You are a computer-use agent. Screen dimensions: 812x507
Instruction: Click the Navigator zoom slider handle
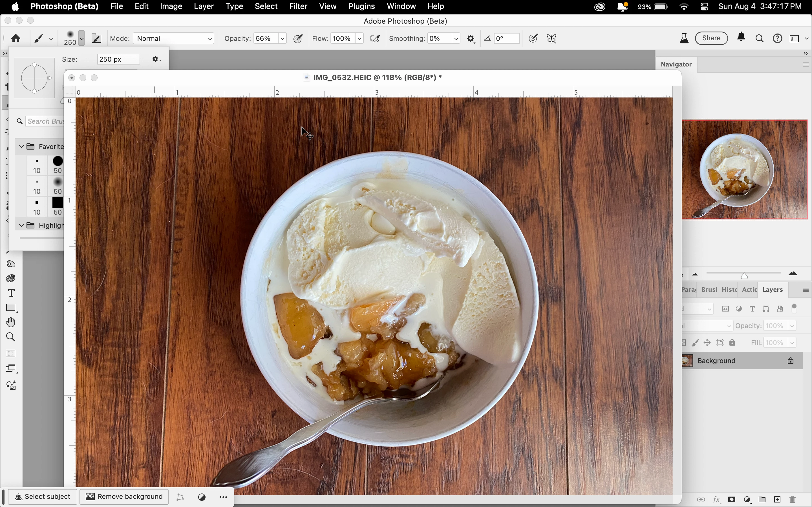point(744,276)
